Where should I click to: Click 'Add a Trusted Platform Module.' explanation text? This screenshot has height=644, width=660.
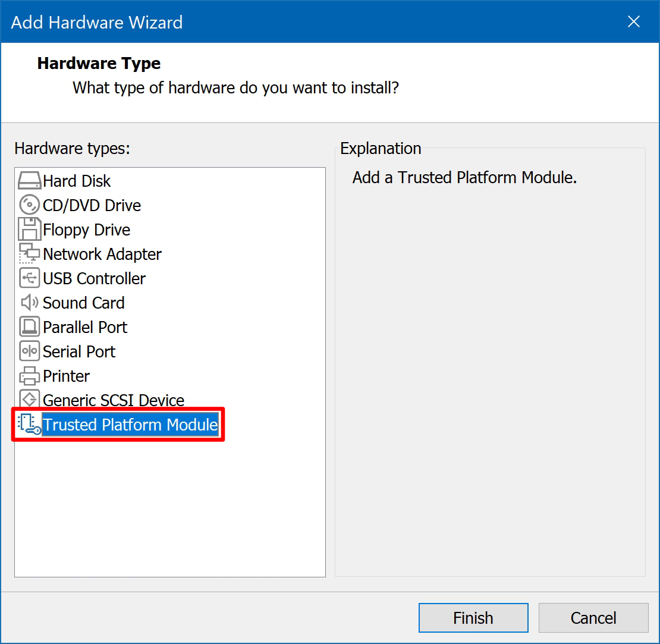point(464,178)
